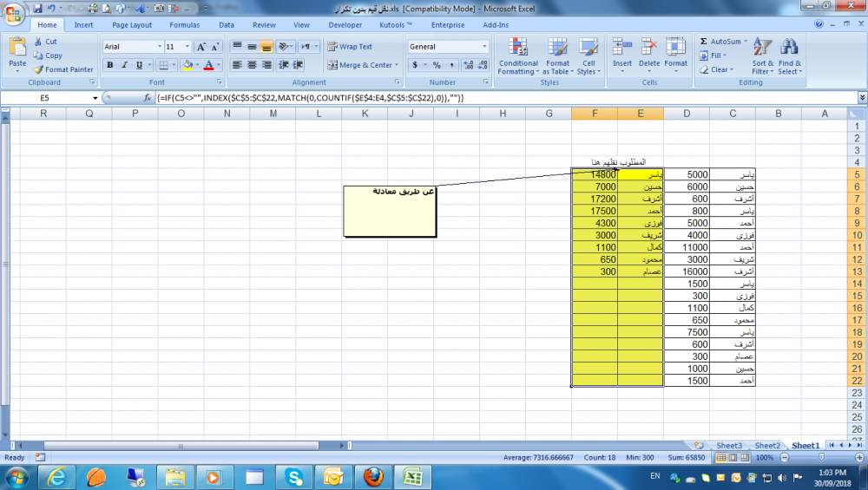Click the Format Painter brush icon

tap(39, 69)
